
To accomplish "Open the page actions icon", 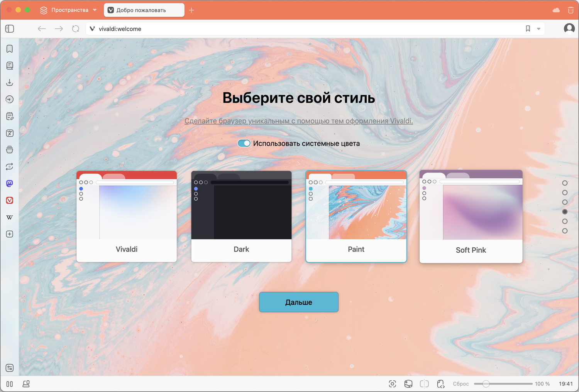I will [440, 384].
